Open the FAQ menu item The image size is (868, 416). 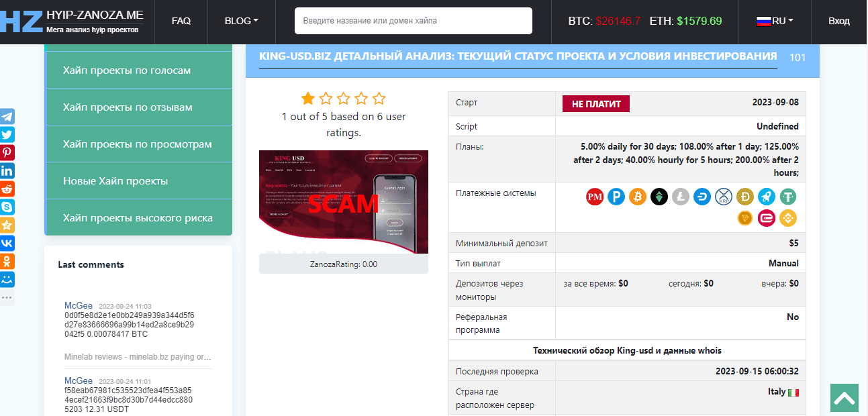pos(181,21)
